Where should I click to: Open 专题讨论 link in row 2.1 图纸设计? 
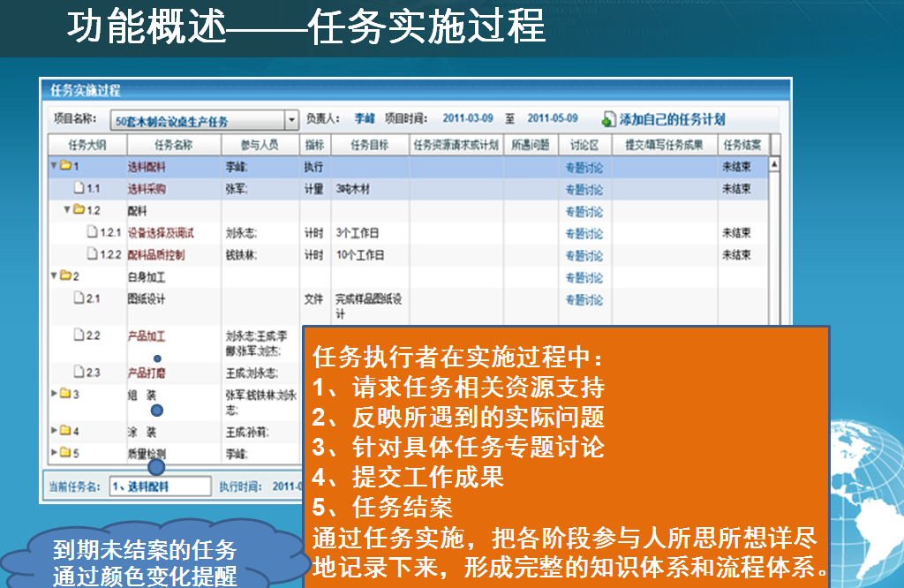click(584, 300)
